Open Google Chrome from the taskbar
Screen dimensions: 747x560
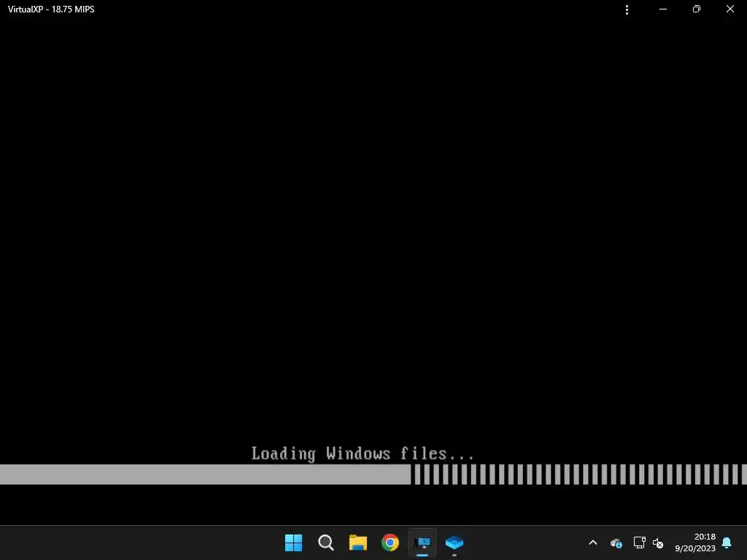[390, 542]
